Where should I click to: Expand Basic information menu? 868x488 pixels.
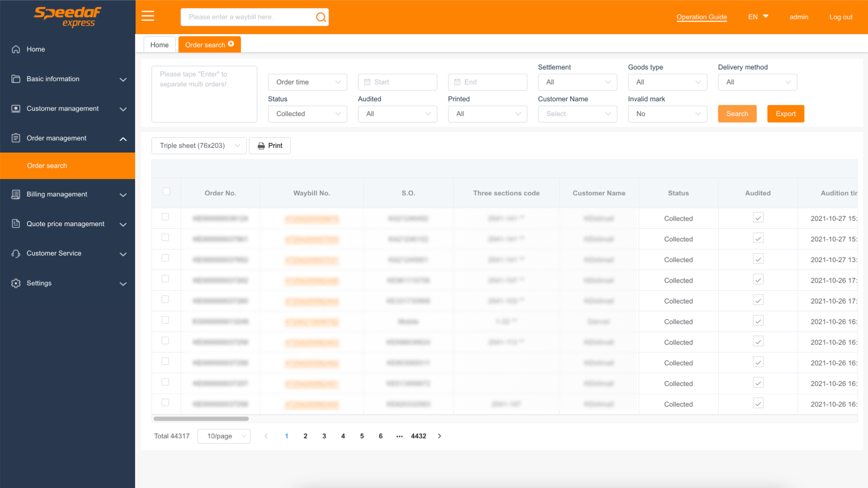click(123, 80)
